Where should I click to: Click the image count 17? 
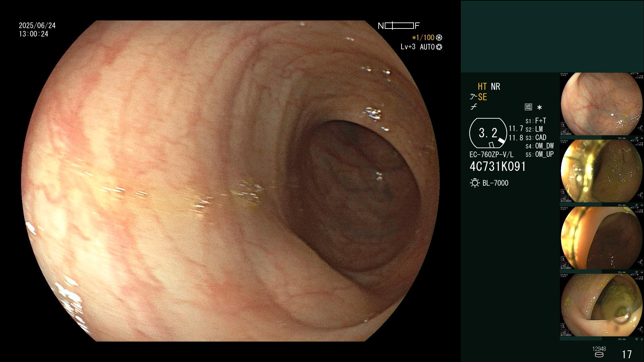(627, 354)
